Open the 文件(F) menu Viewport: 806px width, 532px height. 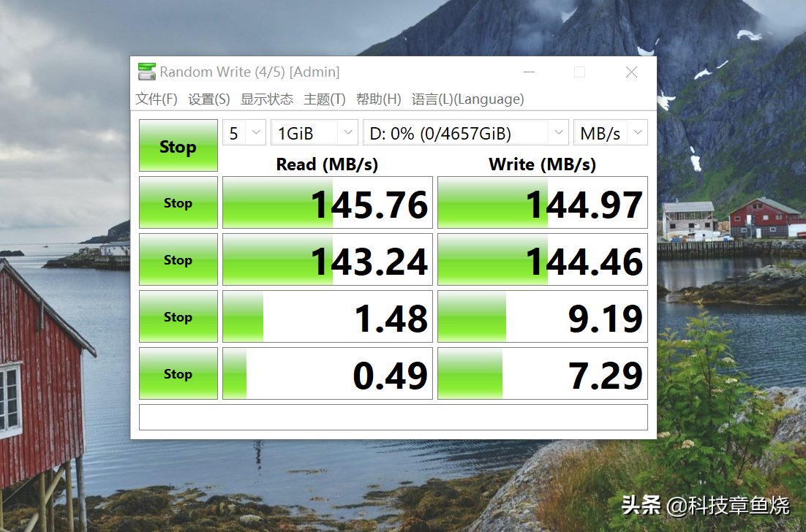pos(157,99)
